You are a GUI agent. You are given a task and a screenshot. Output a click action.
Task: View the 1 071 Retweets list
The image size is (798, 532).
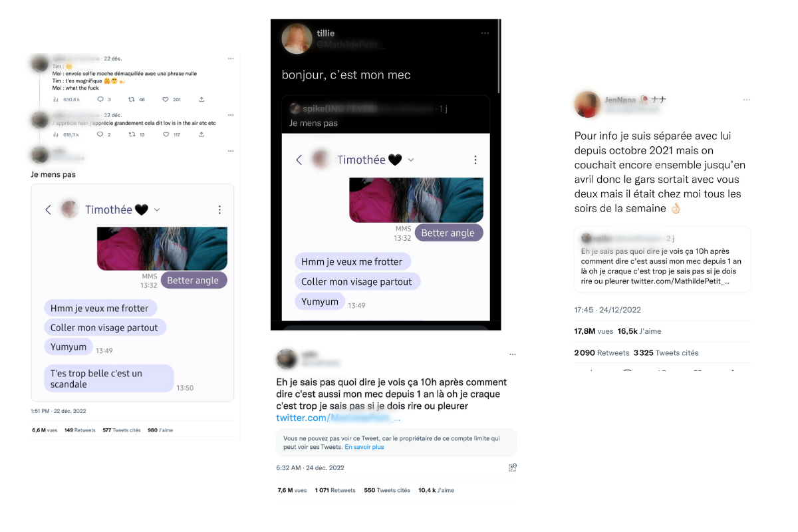(335, 490)
